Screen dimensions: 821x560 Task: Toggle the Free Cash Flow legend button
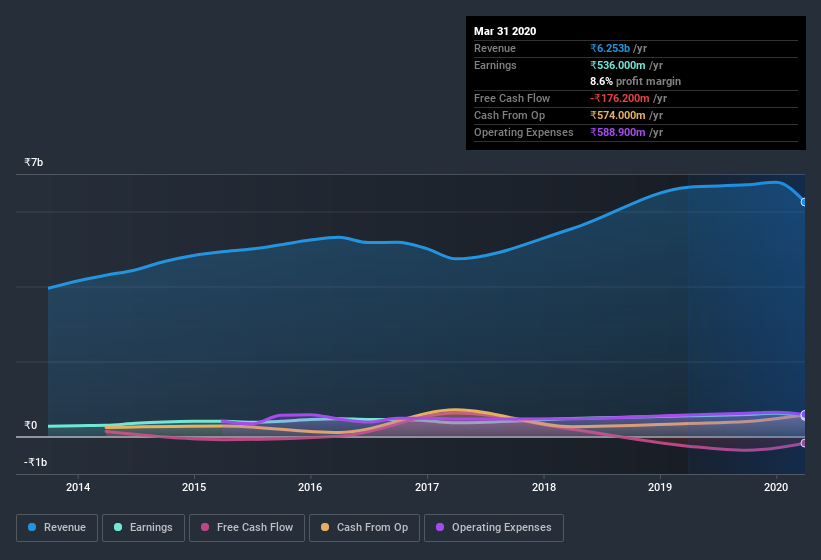pyautogui.click(x=247, y=528)
